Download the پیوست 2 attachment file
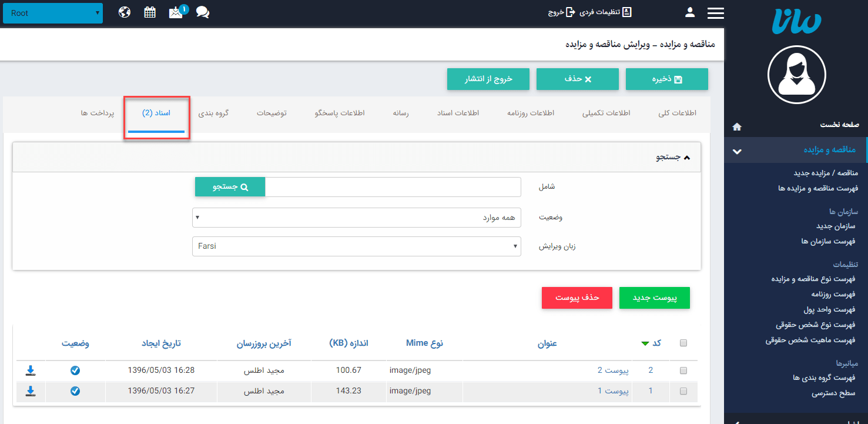 coord(30,370)
